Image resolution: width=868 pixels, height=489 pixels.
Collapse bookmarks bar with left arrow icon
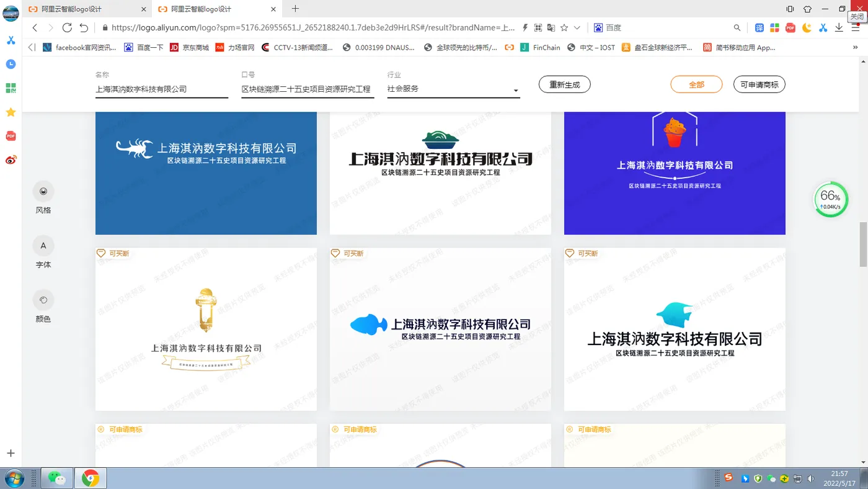point(32,47)
